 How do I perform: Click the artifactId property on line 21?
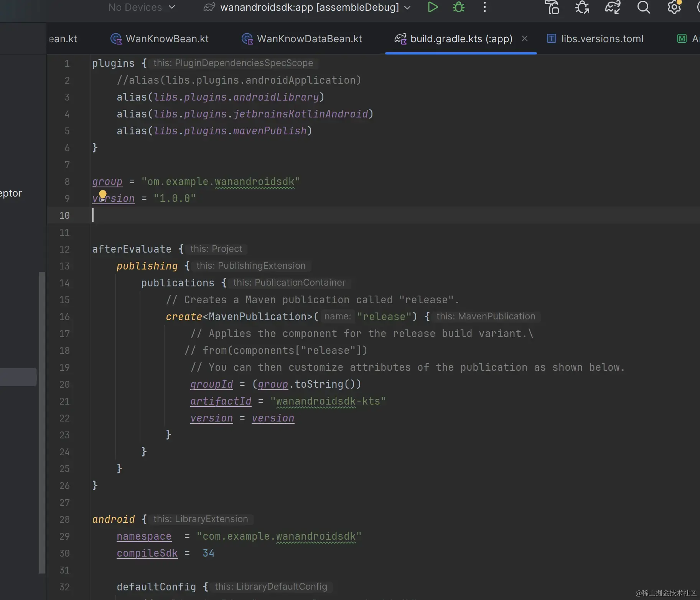[x=221, y=401]
